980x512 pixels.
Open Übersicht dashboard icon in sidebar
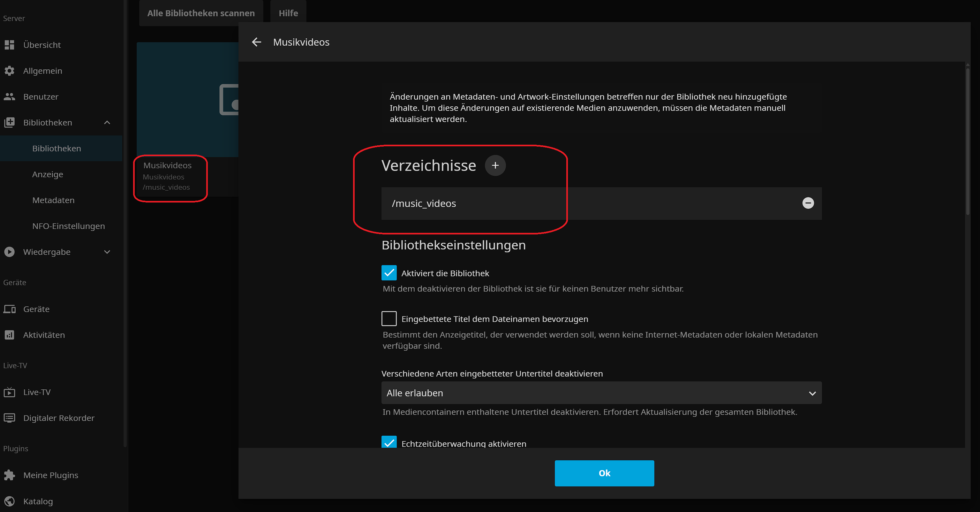(10, 45)
